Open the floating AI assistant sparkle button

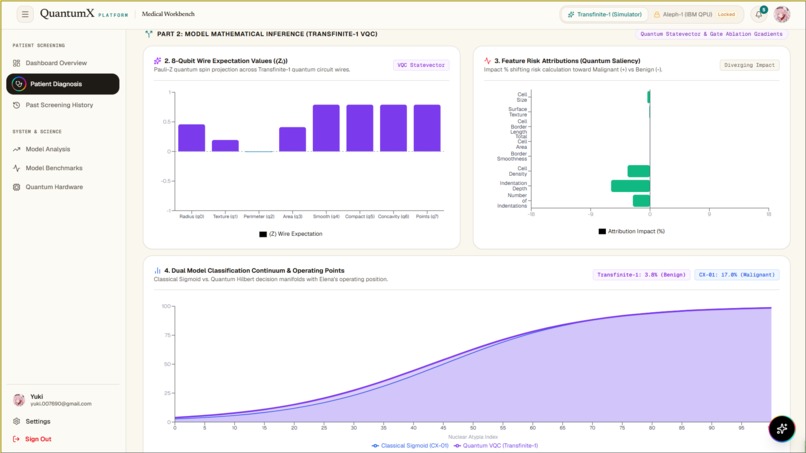782,428
